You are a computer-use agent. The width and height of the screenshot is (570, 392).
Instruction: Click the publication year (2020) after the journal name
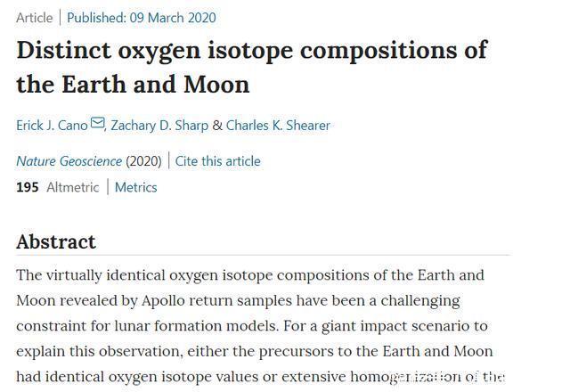(143, 161)
